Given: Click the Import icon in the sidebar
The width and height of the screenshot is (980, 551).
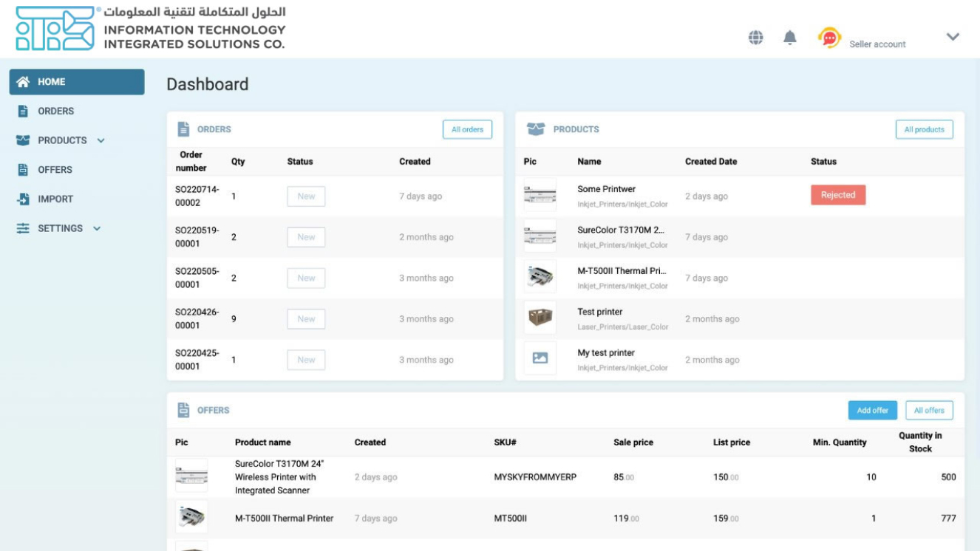Looking at the screenshot, I should [23, 199].
